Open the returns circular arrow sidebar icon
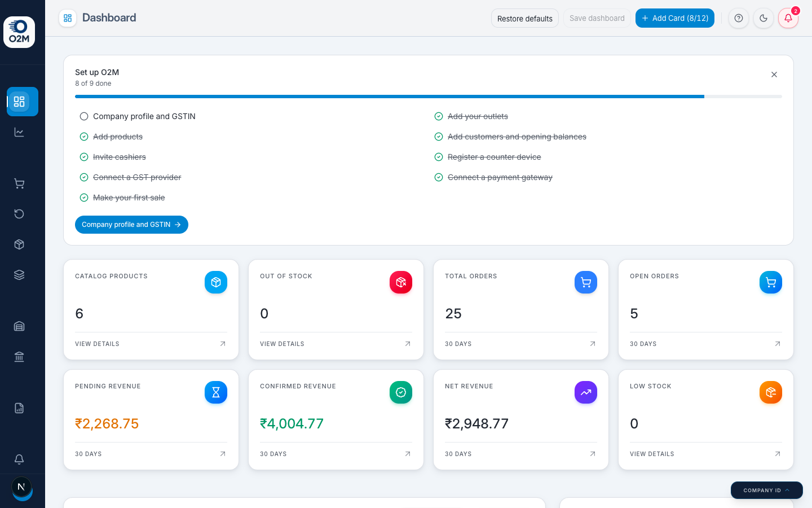Image resolution: width=812 pixels, height=508 pixels. [x=19, y=214]
